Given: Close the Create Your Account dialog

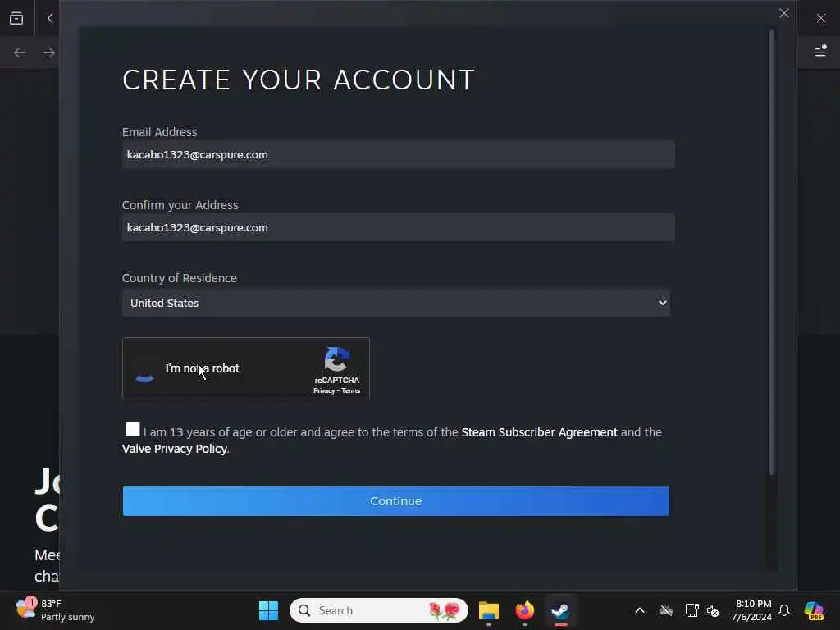Looking at the screenshot, I should (783, 13).
